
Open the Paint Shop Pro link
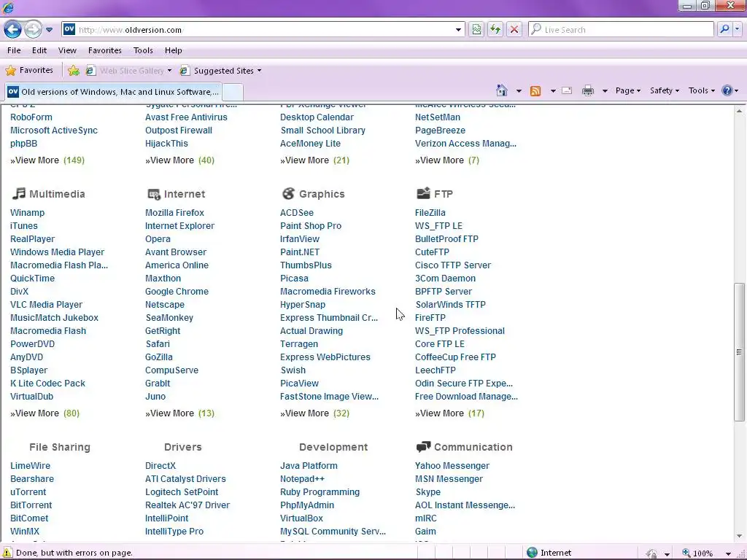311,226
